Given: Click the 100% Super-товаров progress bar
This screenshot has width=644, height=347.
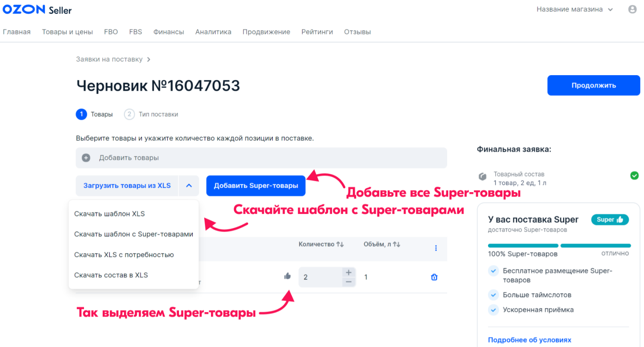Looking at the screenshot, I should tap(559, 246).
